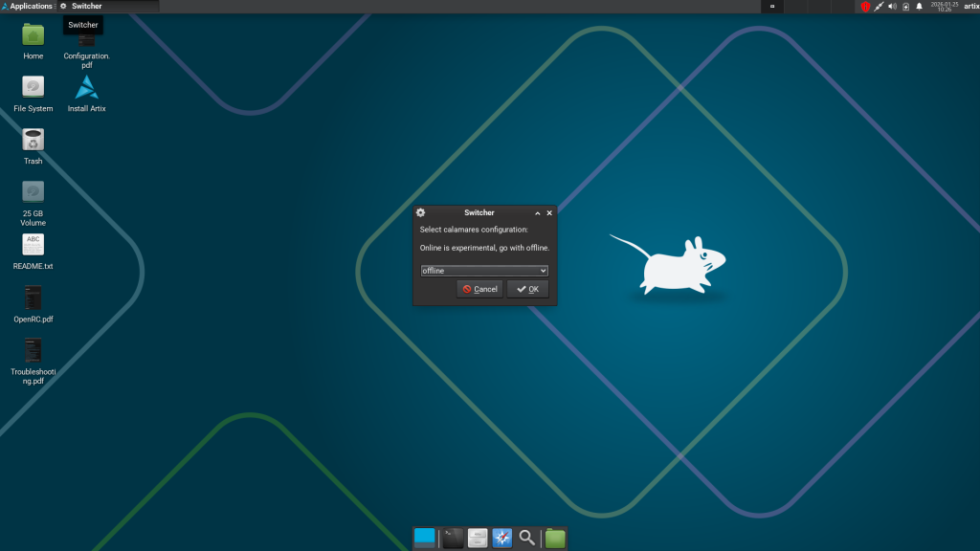
Task: Open the calamares configuration dropdown showing offline
Action: pyautogui.click(x=484, y=270)
